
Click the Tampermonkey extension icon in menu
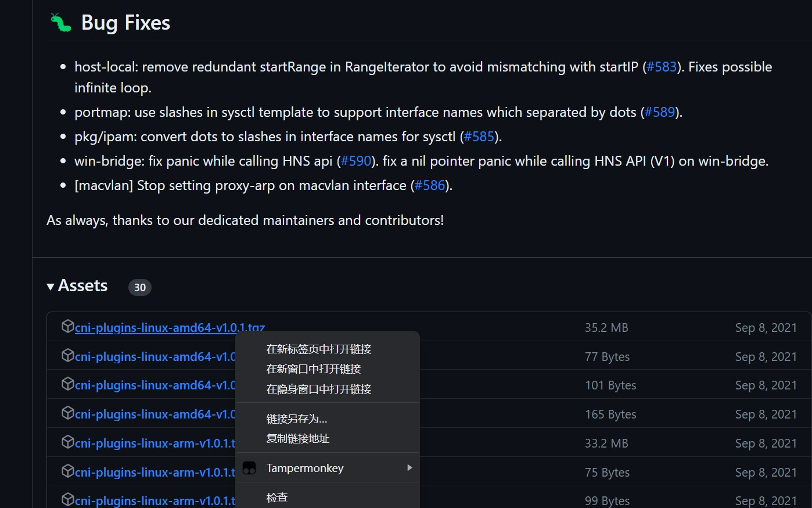[x=249, y=468]
